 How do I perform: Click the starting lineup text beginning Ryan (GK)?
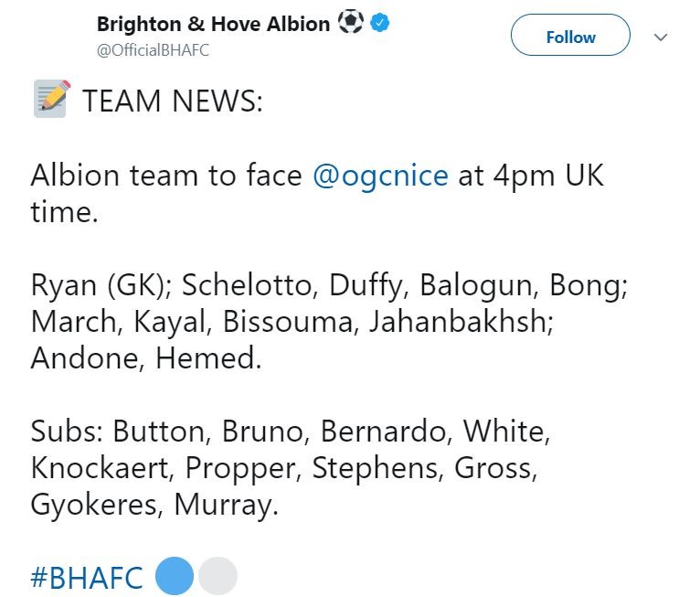(x=330, y=322)
